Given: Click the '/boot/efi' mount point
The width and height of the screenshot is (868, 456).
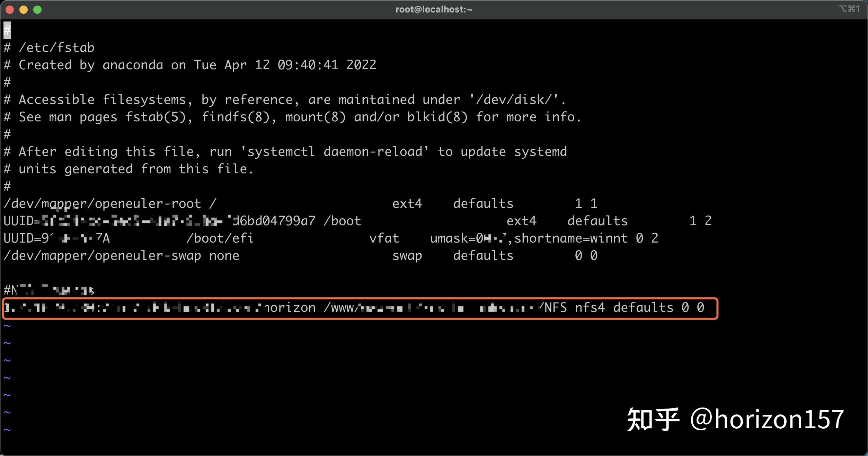Looking at the screenshot, I should (x=220, y=238).
